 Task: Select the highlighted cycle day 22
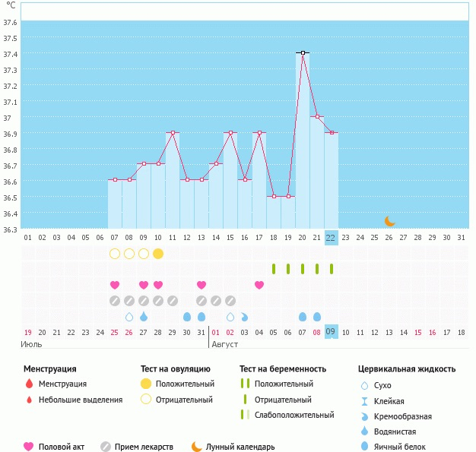click(331, 237)
